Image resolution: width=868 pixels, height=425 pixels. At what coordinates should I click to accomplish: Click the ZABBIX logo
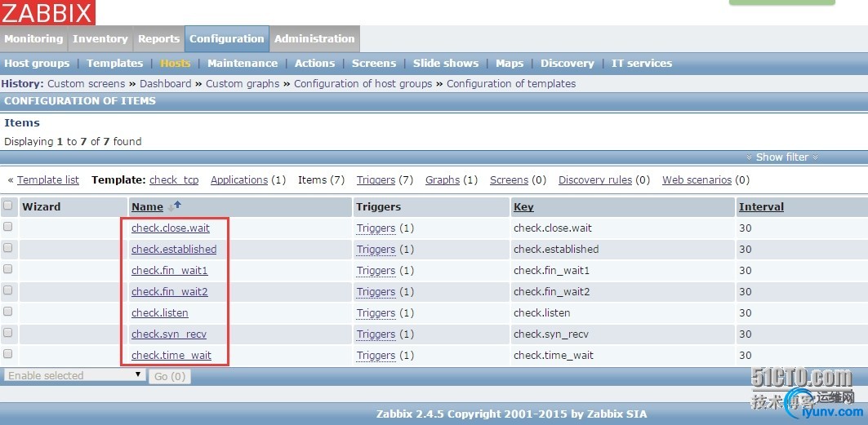[47, 12]
